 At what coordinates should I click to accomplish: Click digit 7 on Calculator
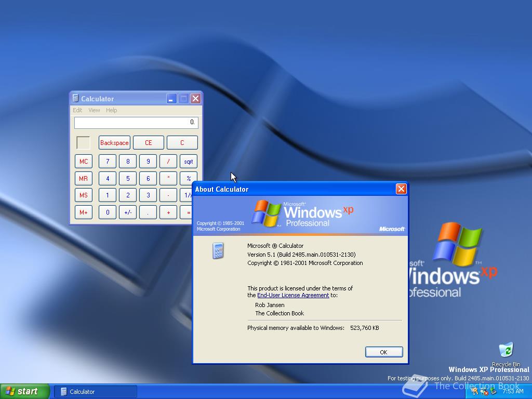coord(108,162)
